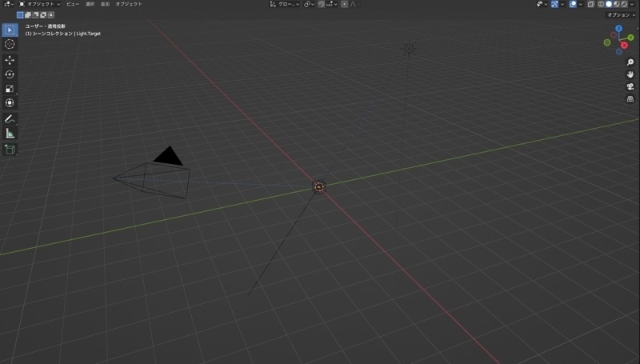The image size is (640, 364).
Task: Toggle viewport gizmos display
Action: 554,4
